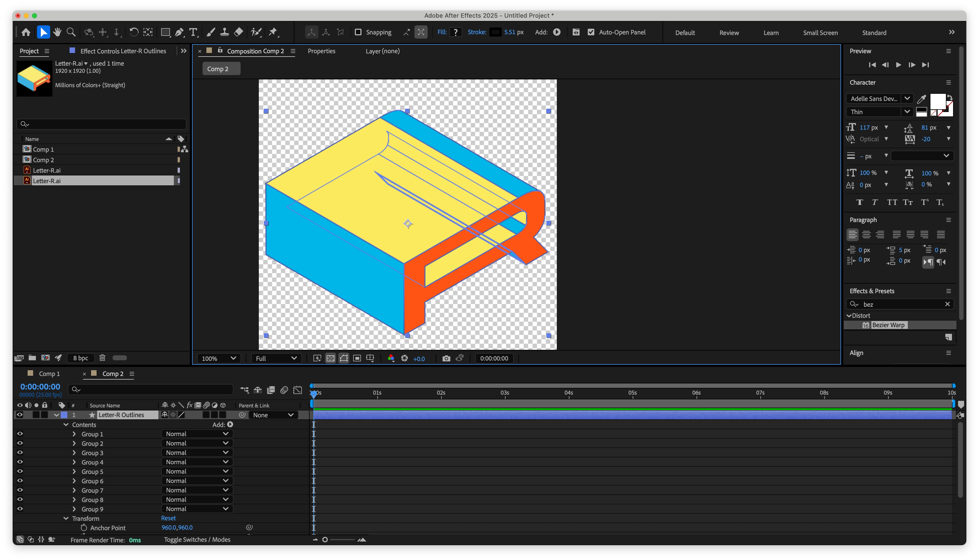Uncheck the Auto-Open Panel checkbox
The height and width of the screenshot is (560, 979).
[591, 32]
